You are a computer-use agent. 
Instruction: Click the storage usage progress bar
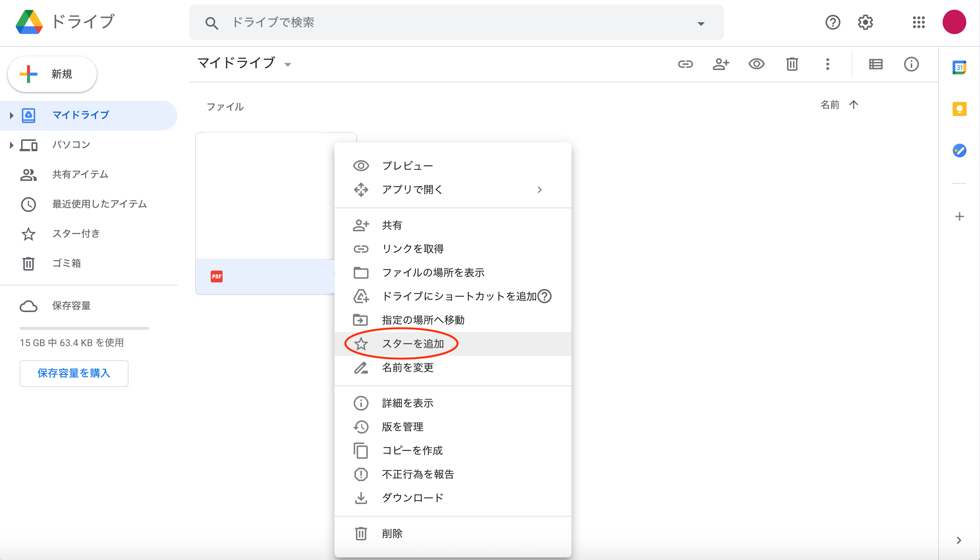84,328
